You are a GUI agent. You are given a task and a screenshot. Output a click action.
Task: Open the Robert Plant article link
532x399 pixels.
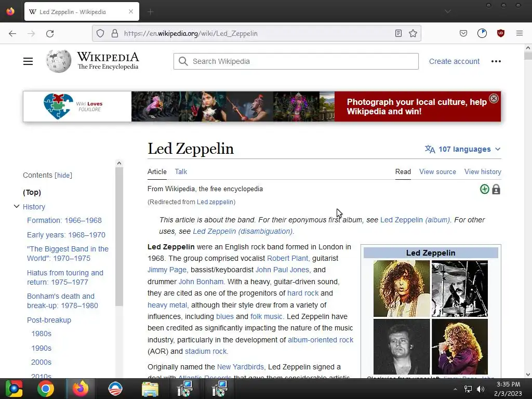click(287, 258)
